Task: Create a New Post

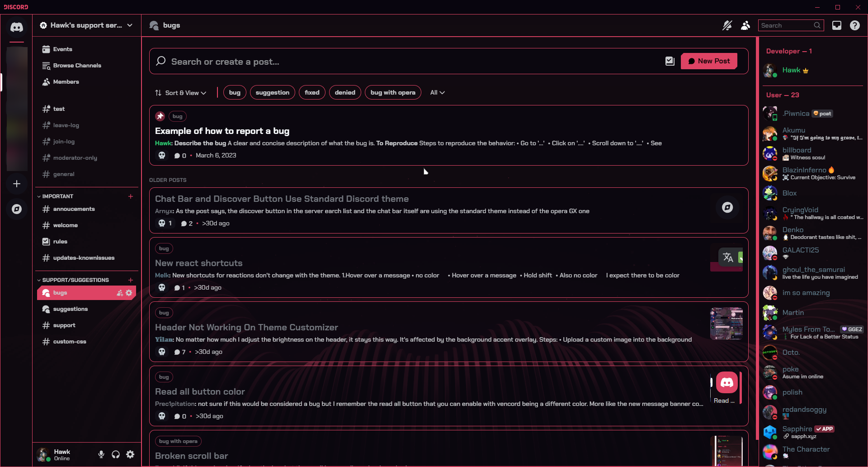Action: [x=709, y=61]
